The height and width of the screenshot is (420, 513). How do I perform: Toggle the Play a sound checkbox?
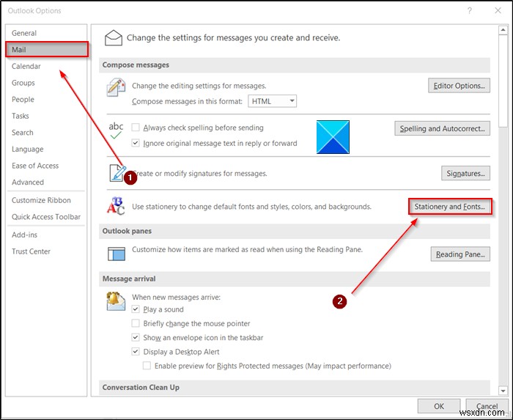136,309
